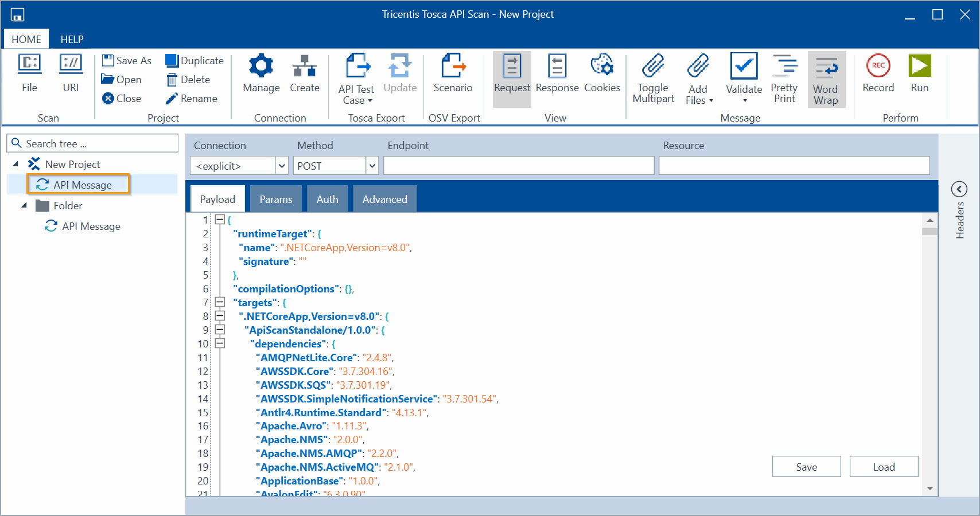Open the Connection dropdown showing explicit

(x=282, y=166)
